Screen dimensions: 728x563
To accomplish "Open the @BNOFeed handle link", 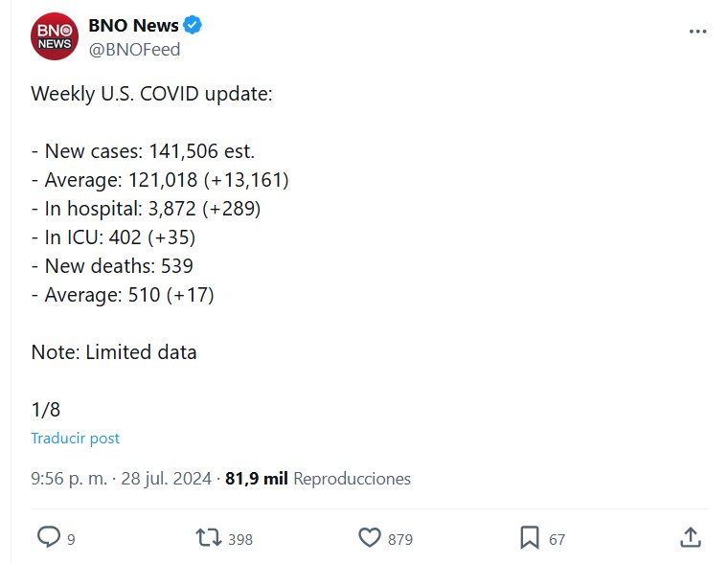I will tap(134, 50).
